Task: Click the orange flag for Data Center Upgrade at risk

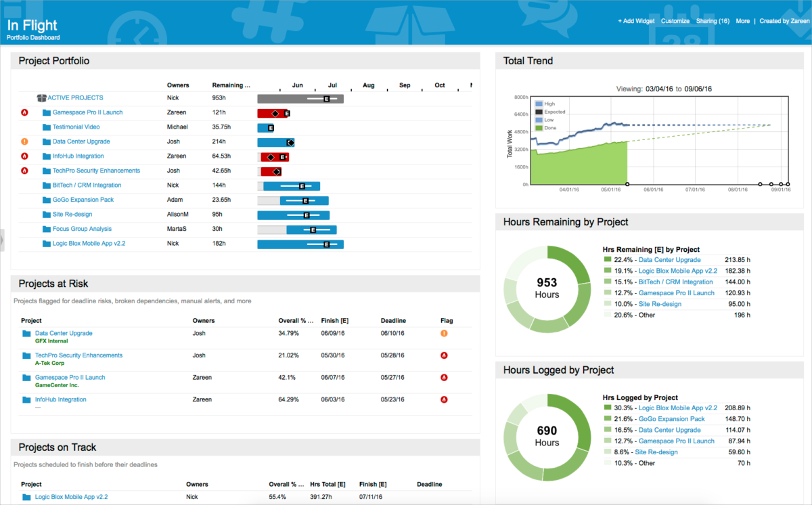Action: [445, 333]
